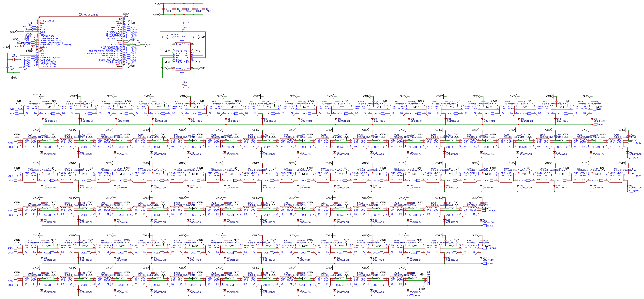Select the ROW5 net port at bottom
Screen dimensions: 644x299
click(411, 296)
